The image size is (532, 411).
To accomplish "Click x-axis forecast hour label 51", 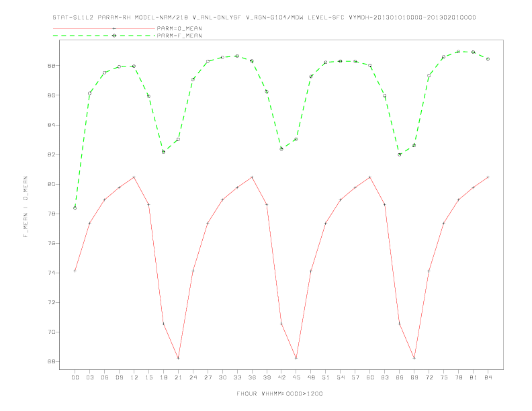I will (326, 377).
